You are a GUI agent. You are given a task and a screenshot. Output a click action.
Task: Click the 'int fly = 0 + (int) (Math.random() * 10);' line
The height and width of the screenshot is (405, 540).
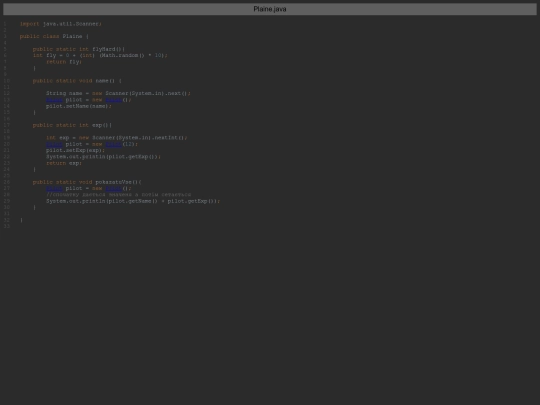[100, 55]
